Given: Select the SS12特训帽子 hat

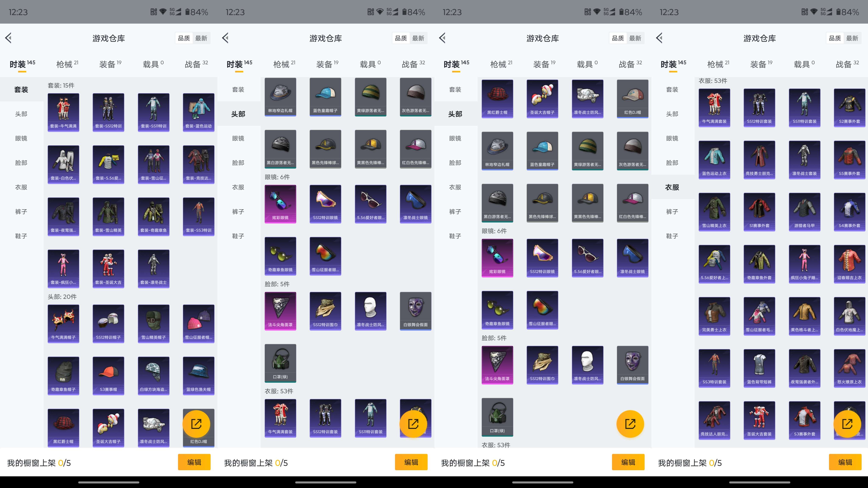Looking at the screenshot, I should (108, 324).
